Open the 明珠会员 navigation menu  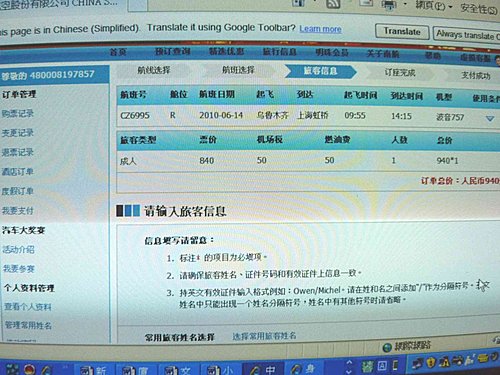[x=332, y=52]
